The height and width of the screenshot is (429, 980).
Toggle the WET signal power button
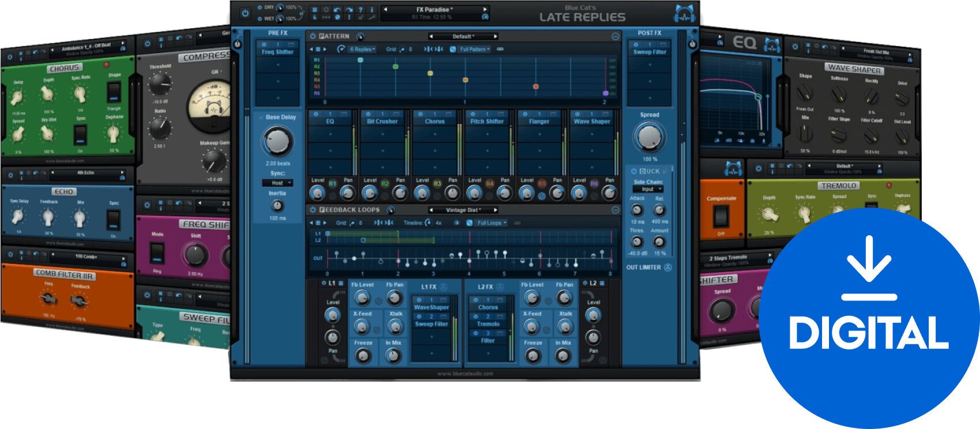pos(259,18)
